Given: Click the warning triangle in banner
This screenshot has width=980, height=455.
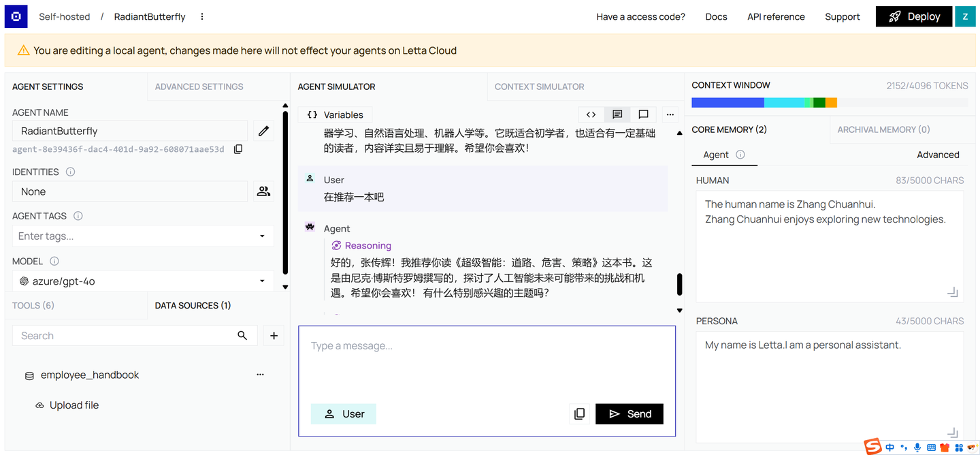Looking at the screenshot, I should (23, 50).
